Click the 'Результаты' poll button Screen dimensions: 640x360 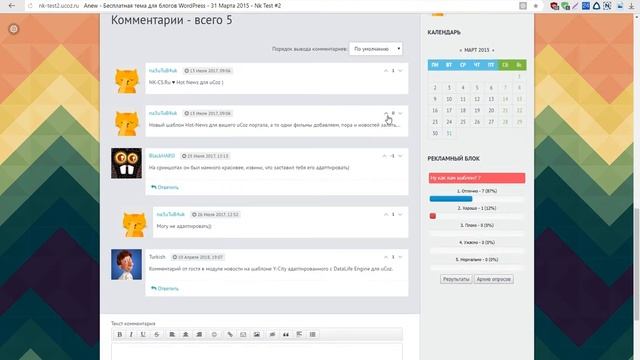pyautogui.click(x=456, y=279)
